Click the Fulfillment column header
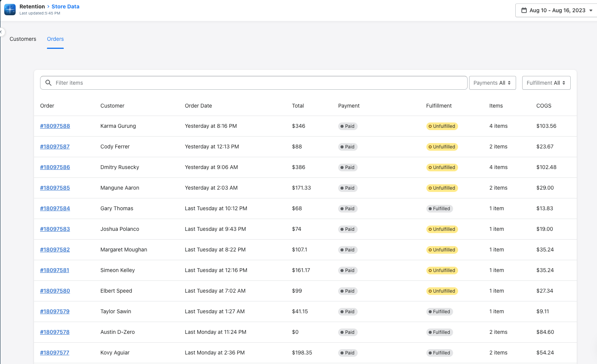 439,106
